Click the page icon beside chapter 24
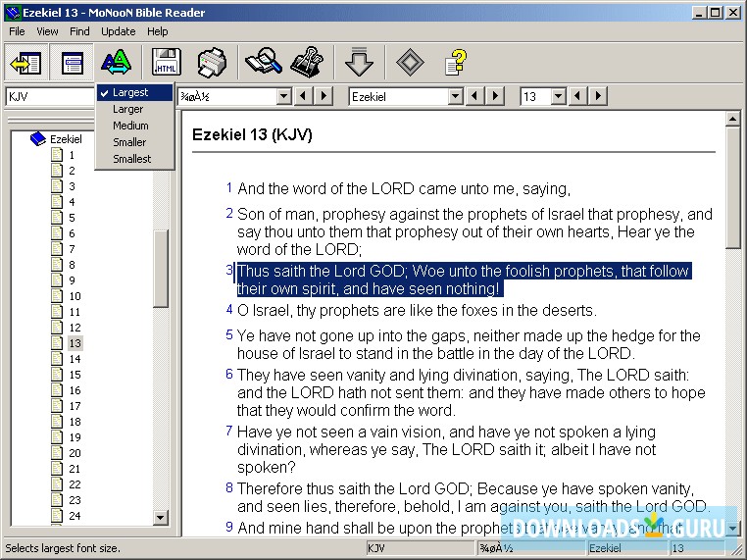Image resolution: width=747 pixels, height=560 pixels. 57,516
